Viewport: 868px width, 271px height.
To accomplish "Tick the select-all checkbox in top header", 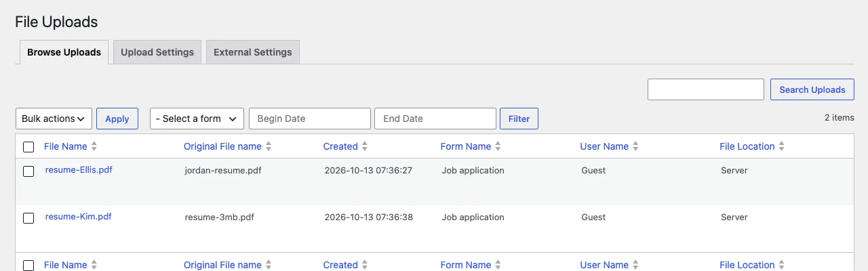I will tap(28, 147).
